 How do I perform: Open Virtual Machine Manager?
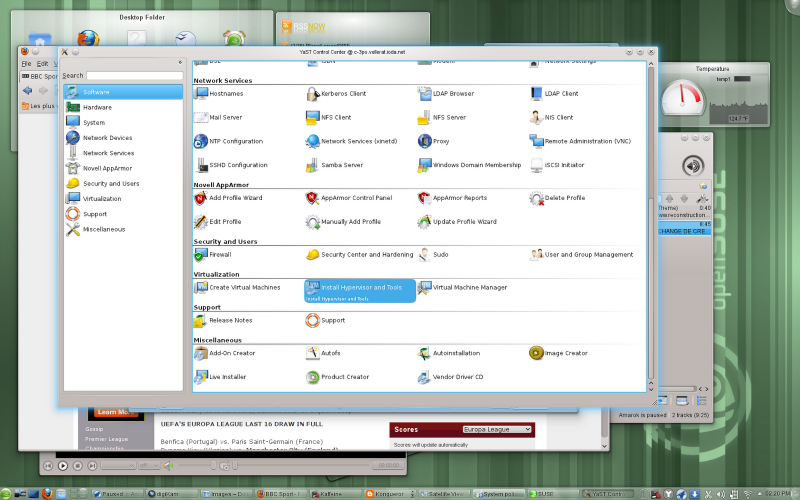(462, 288)
